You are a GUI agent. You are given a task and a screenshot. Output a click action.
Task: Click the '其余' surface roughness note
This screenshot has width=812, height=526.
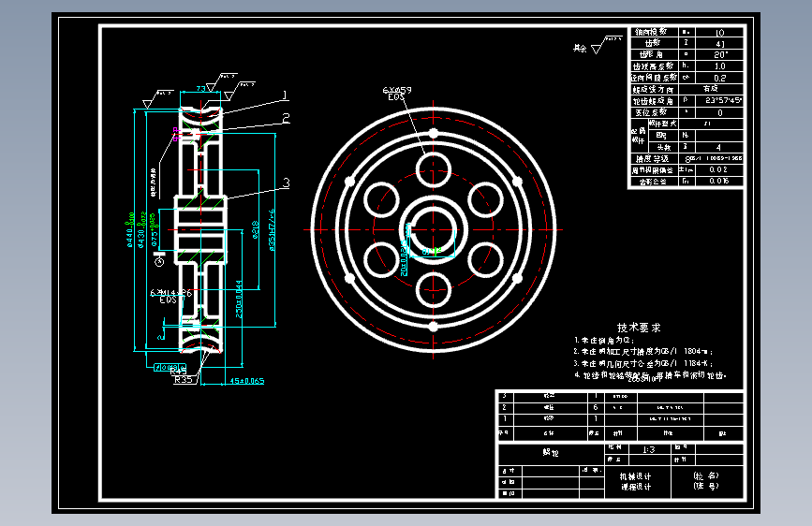point(580,48)
